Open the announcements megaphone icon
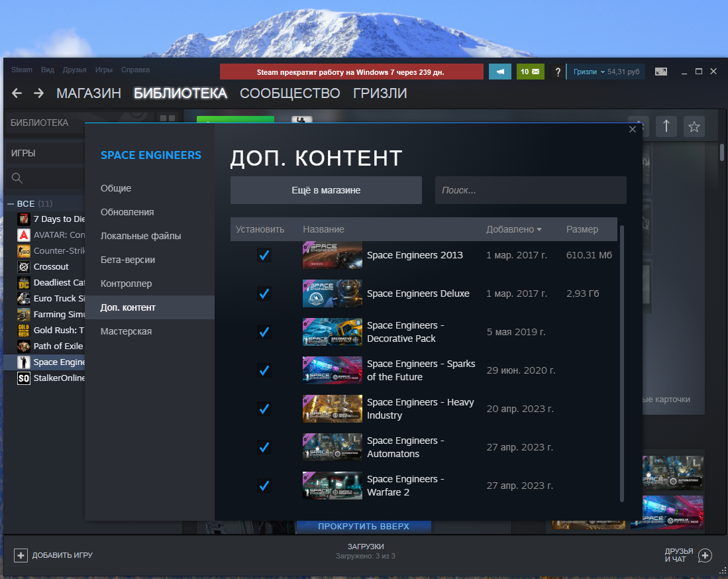 pyautogui.click(x=499, y=72)
